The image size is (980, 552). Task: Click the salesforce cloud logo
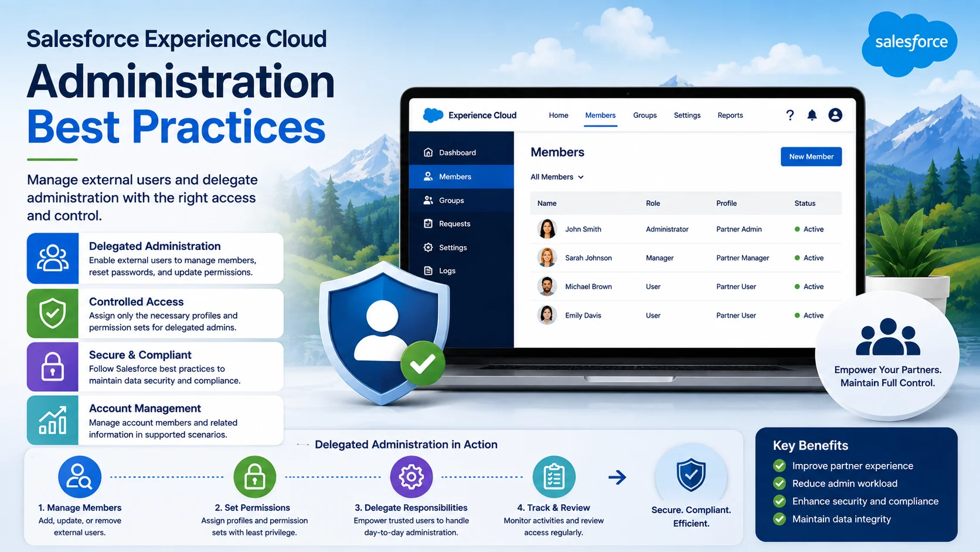tap(910, 43)
